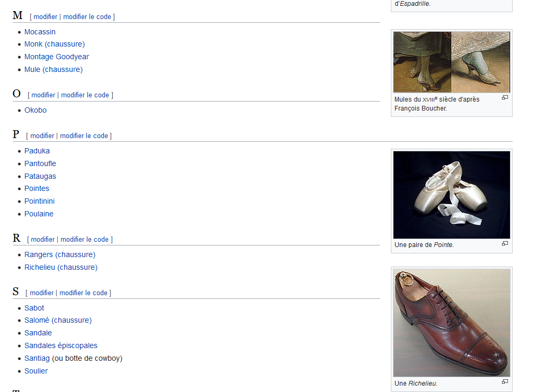Screen dimensions: 537x392
Task: Open the ballet Pointe shoes photo
Action: 451,195
